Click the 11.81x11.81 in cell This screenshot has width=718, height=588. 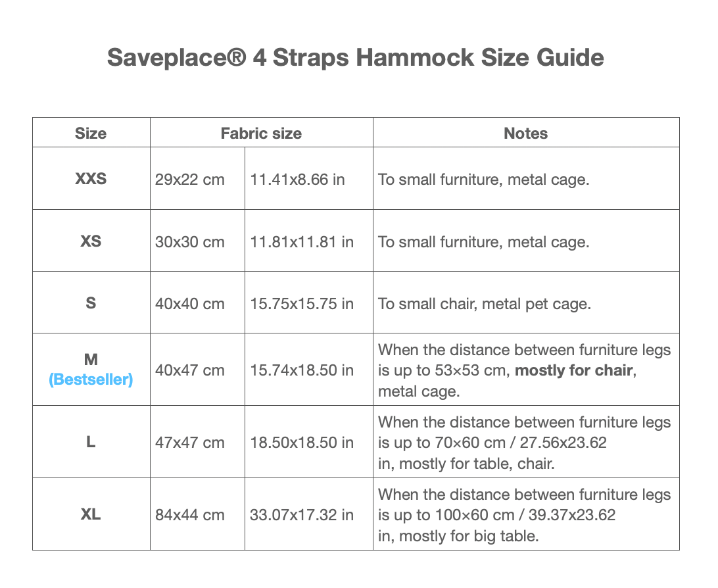[302, 242]
